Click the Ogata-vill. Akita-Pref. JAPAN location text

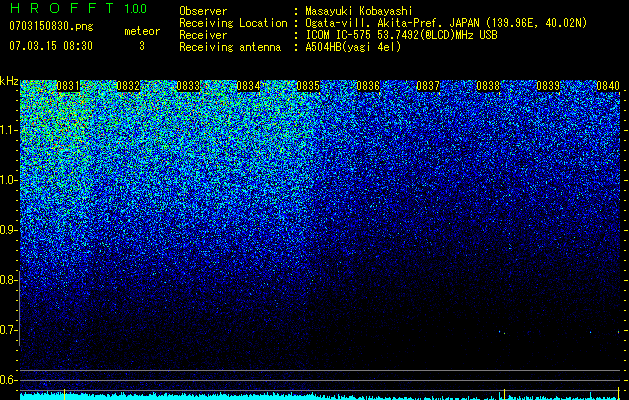point(446,23)
